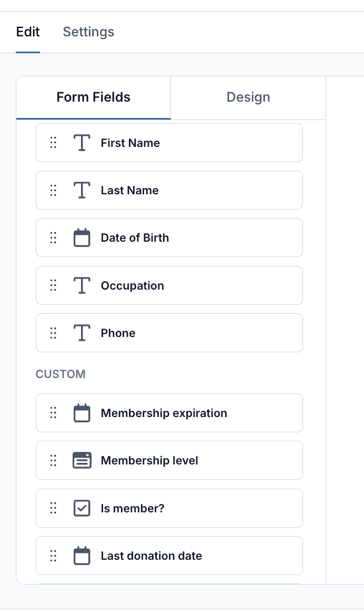Image resolution: width=364 pixels, height=614 pixels.
Task: Select the Last donation date field
Action: (169, 556)
